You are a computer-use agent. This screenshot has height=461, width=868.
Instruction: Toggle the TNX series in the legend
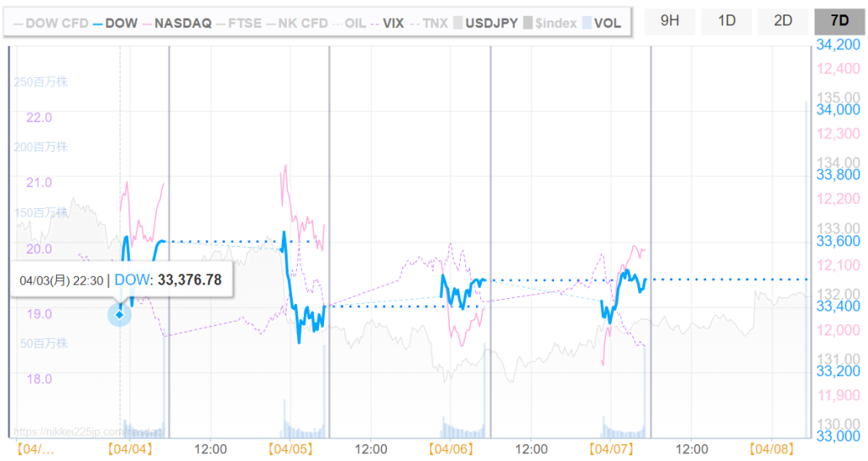point(430,23)
